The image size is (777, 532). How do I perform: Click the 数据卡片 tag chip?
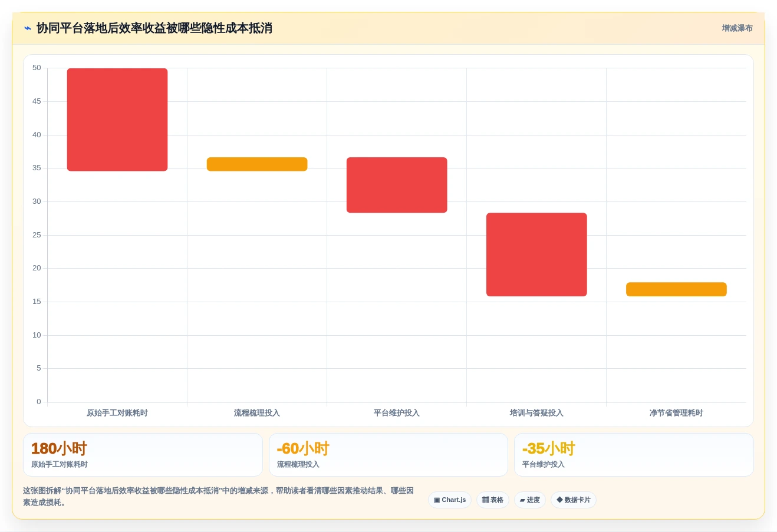tap(574, 500)
